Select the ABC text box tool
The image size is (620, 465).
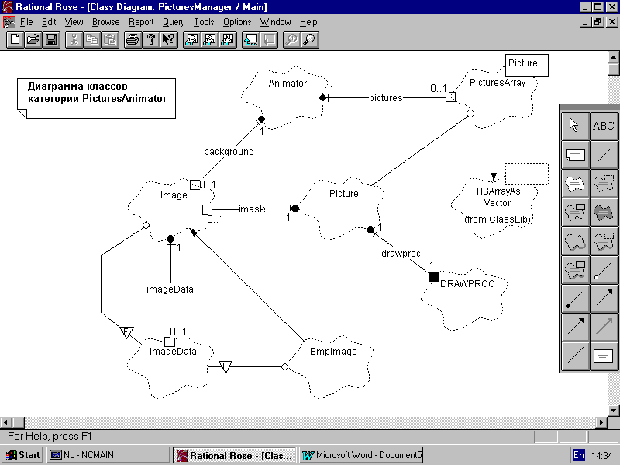[604, 126]
